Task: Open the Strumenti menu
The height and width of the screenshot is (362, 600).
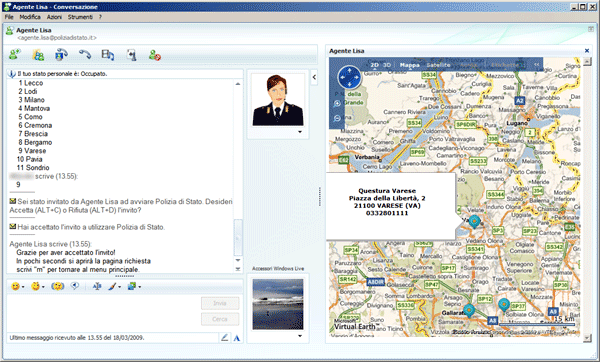Action: pyautogui.click(x=80, y=17)
